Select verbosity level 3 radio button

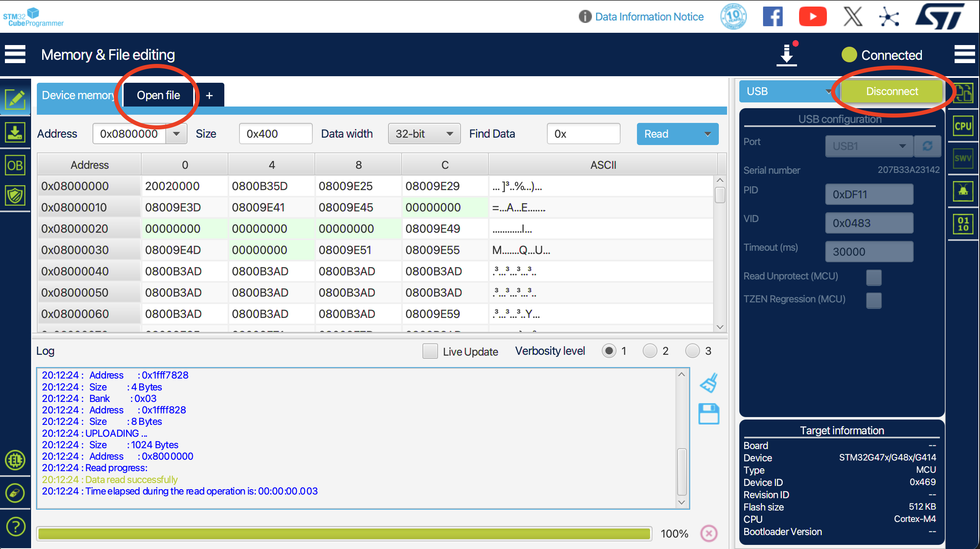[x=692, y=351]
